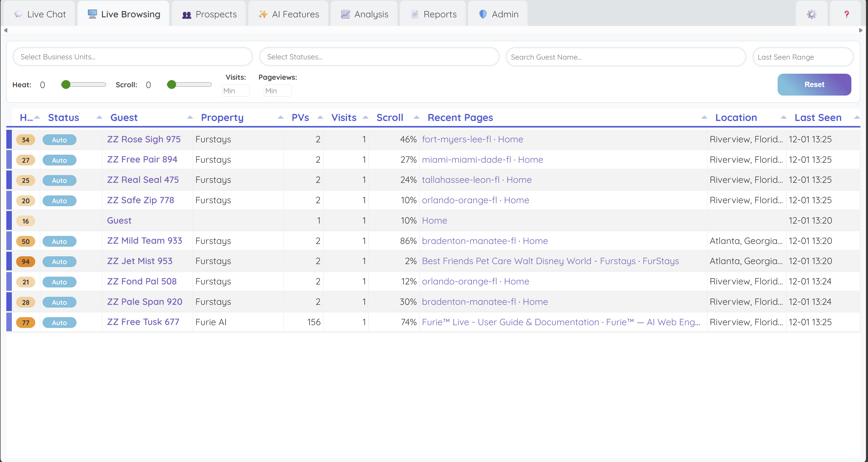The height and width of the screenshot is (462, 868).
Task: Click the Heat slider handle
Action: pyautogui.click(x=66, y=85)
